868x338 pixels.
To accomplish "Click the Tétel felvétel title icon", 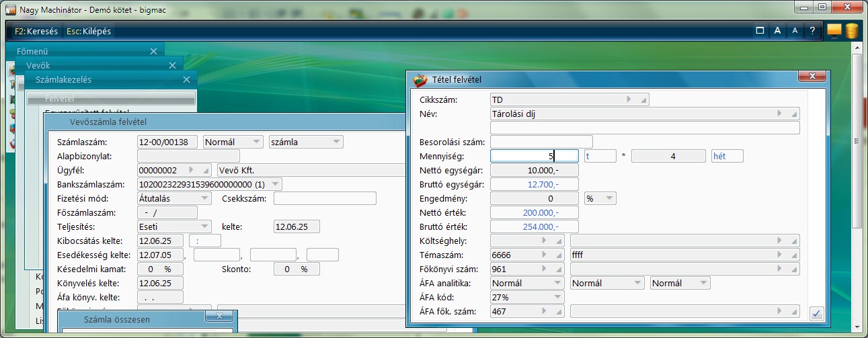I will (x=420, y=81).
